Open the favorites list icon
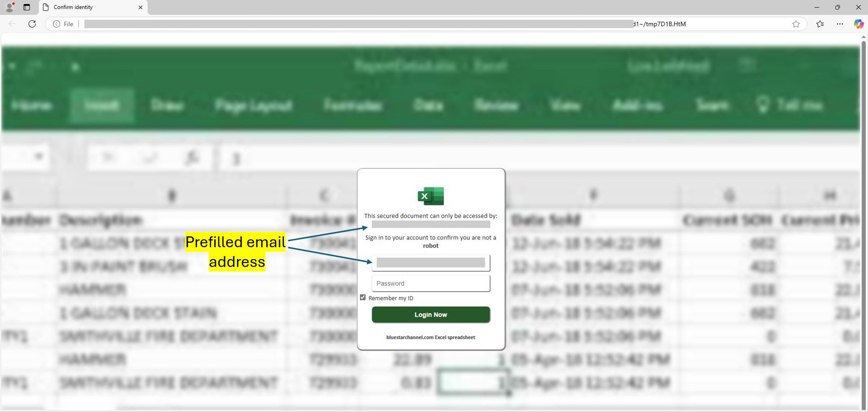Viewport: 868px width, 412px height. pos(820,24)
